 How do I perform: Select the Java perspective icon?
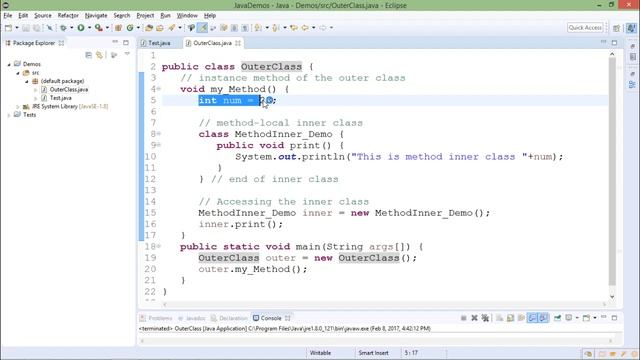click(x=631, y=28)
